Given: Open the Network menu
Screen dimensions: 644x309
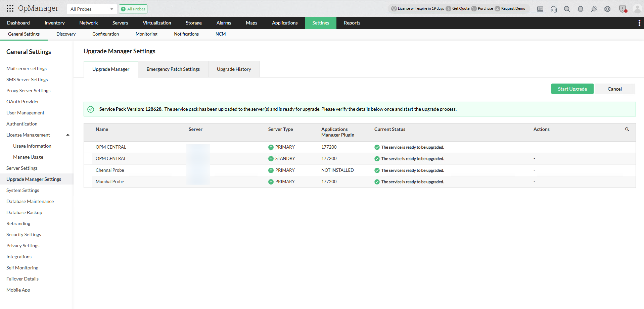Looking at the screenshot, I should click(x=89, y=23).
